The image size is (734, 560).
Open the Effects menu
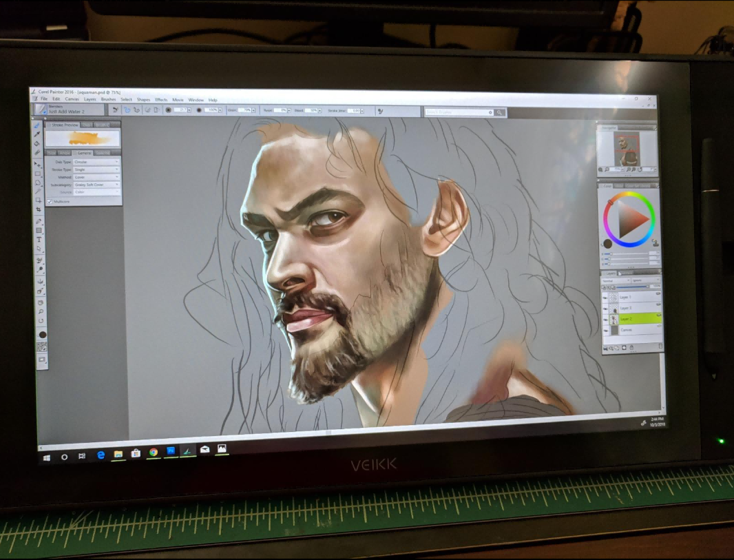pos(161,100)
